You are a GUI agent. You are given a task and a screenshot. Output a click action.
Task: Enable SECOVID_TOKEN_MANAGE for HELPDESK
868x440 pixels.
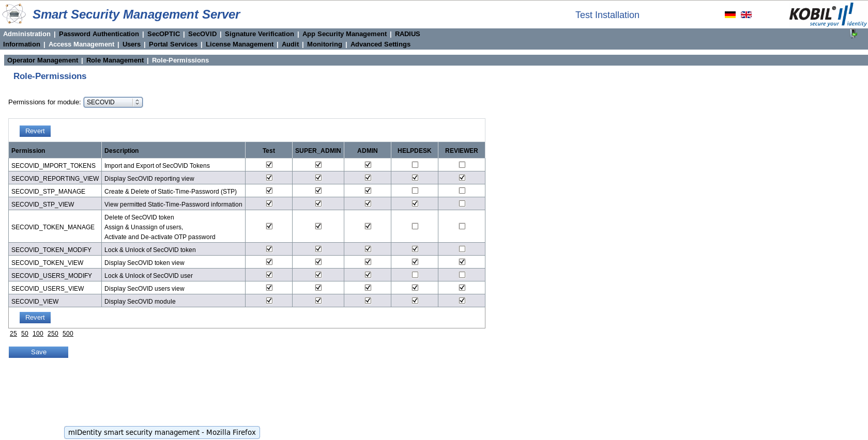tap(415, 226)
